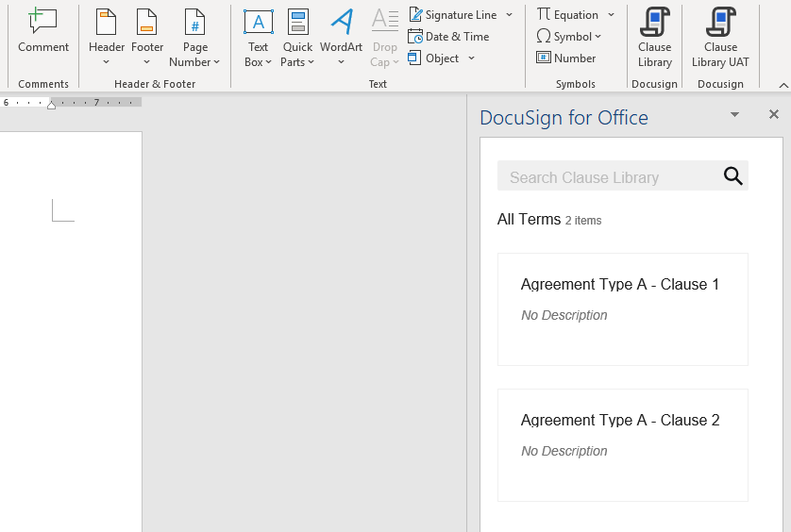Expand the Equation dropdown arrow
This screenshot has height=532, width=791.
pos(611,15)
